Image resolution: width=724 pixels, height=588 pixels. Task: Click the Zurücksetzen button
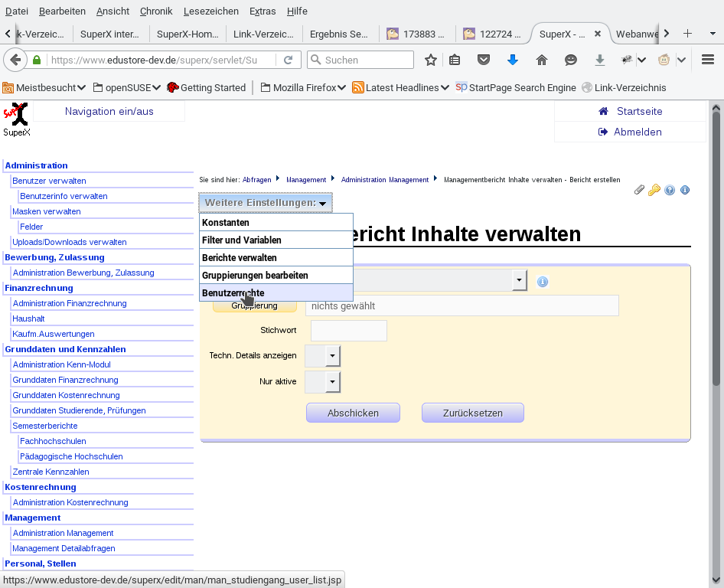[473, 413]
